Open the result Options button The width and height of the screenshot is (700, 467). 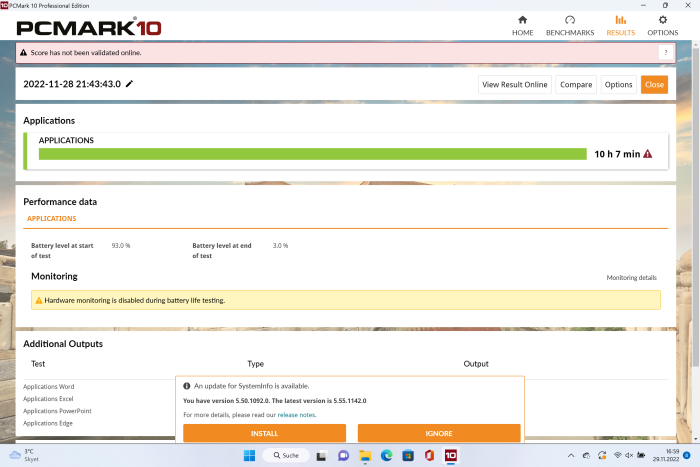618,85
